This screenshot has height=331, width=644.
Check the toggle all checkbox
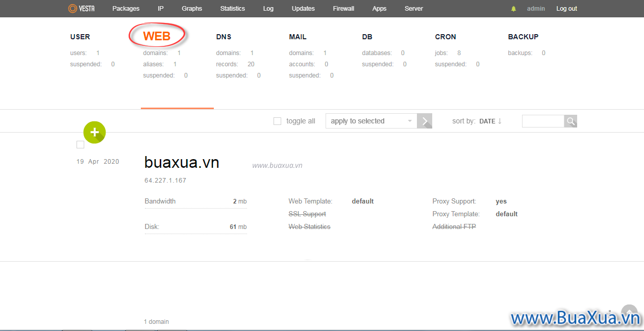click(x=277, y=121)
